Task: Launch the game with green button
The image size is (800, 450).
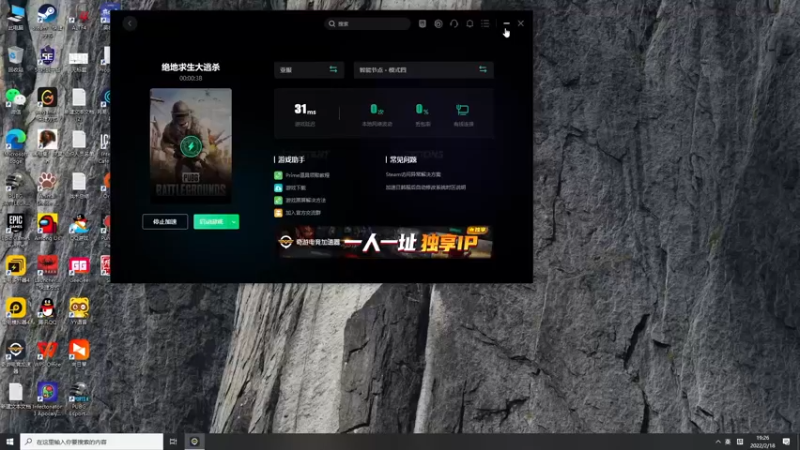Action: [211, 221]
